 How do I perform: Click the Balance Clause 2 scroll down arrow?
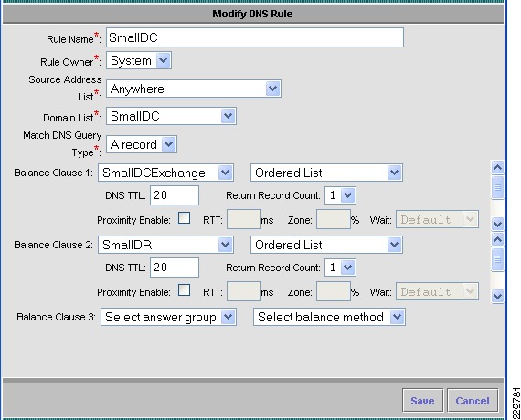pos(497,296)
